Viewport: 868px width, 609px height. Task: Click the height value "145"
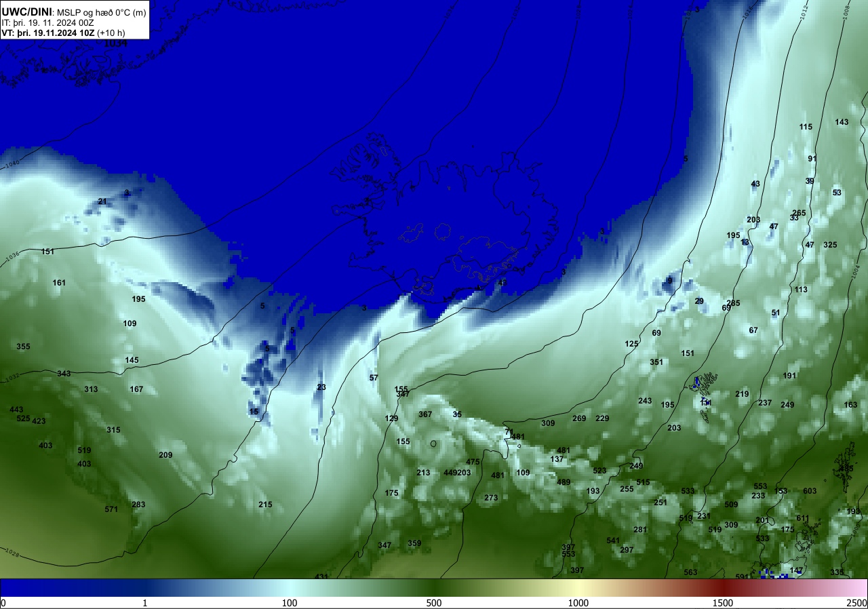coord(132,360)
